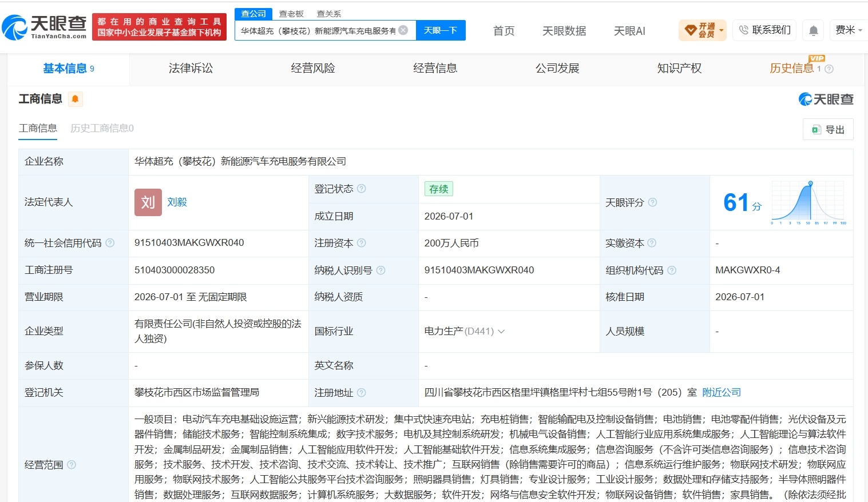Click help icon next to 统一社会信用代码
The image size is (868, 502).
click(110, 243)
